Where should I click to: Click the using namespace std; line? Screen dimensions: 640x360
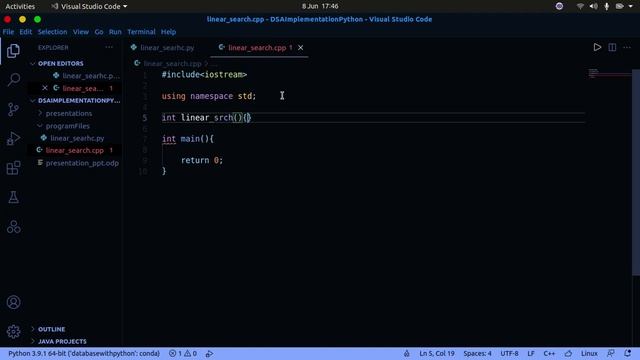(209, 96)
